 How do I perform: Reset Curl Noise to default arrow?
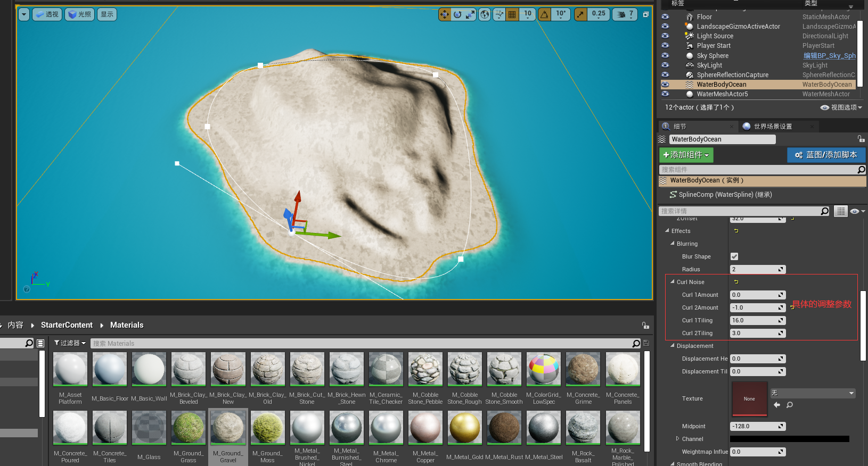tap(736, 282)
